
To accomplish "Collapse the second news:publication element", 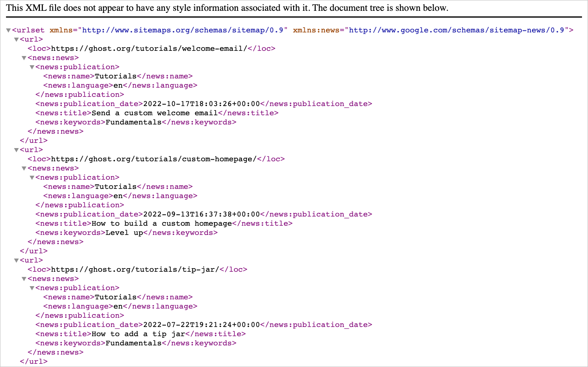I will 32,177.
